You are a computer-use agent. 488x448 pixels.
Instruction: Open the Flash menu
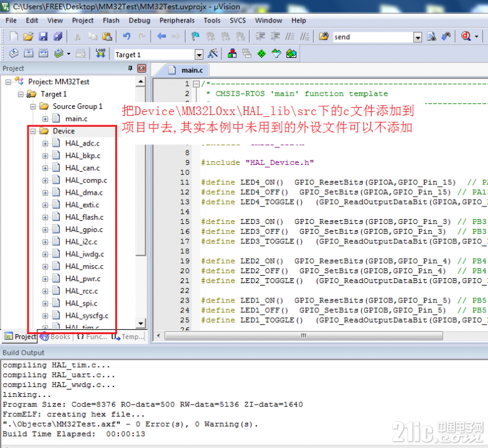click(111, 21)
